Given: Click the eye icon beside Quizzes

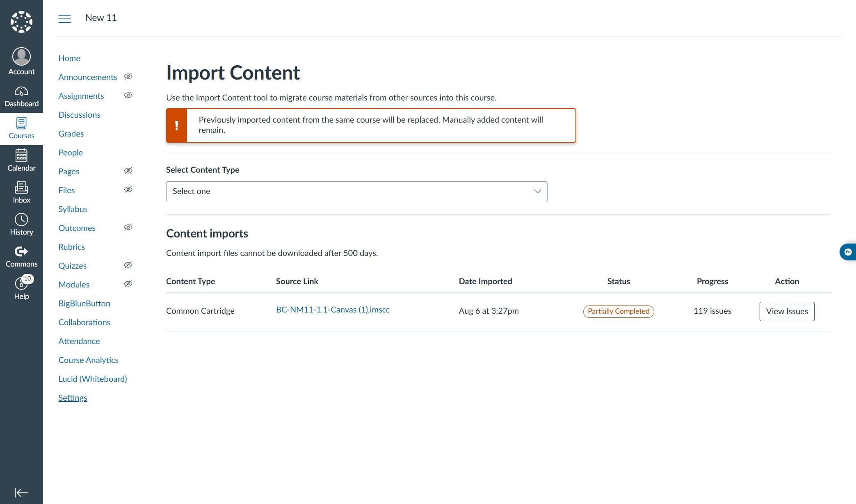Looking at the screenshot, I should click(x=128, y=265).
